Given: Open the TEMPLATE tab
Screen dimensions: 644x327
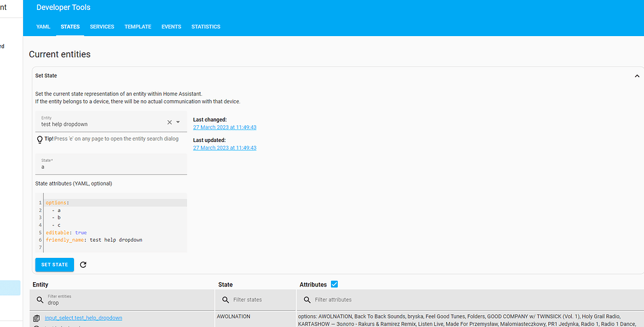Looking at the screenshot, I should click(138, 27).
